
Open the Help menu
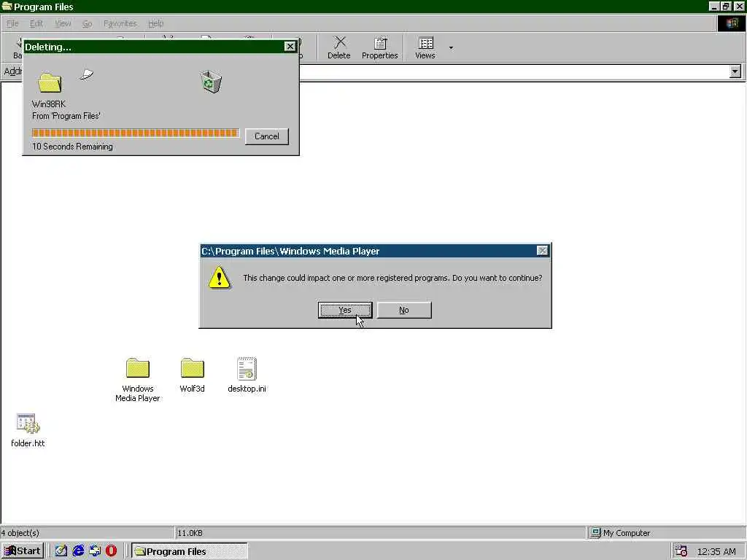coord(155,23)
